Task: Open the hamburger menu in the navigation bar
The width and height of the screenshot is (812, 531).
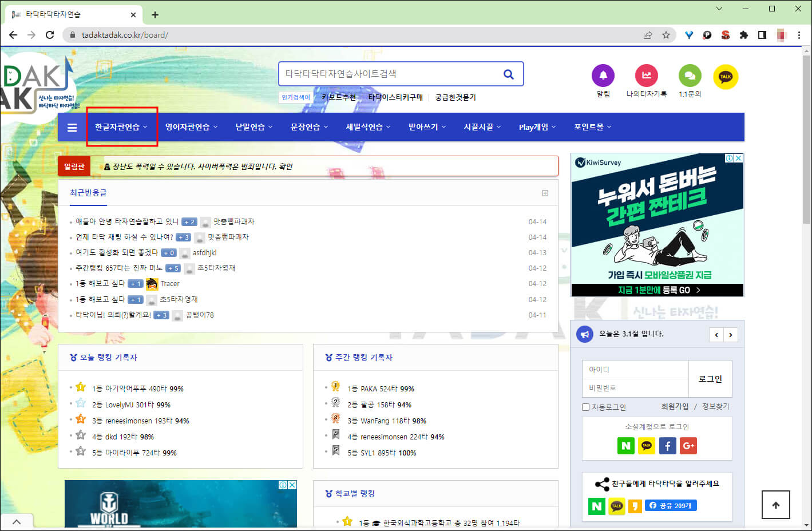Action: [x=72, y=127]
